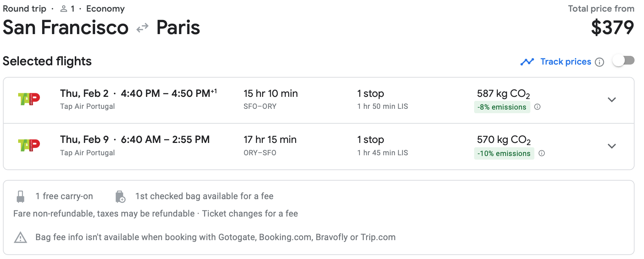
Task: Open info icon beside -10% emissions
Action: (542, 153)
